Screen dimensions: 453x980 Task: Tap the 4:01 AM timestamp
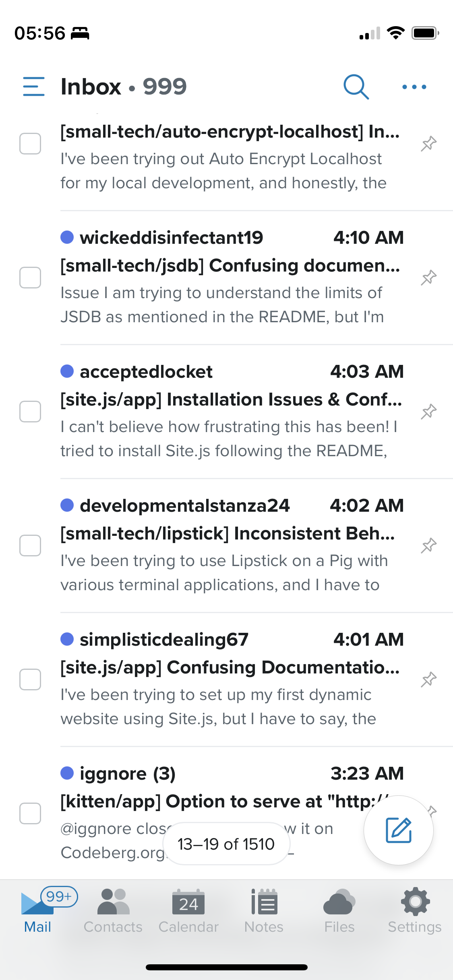coord(368,639)
